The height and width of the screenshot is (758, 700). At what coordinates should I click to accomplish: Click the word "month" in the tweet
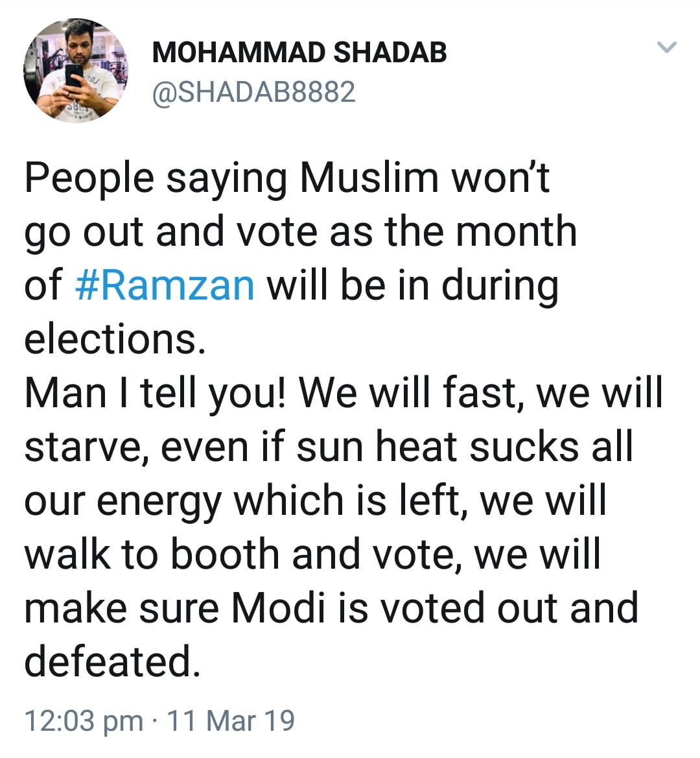(x=516, y=231)
